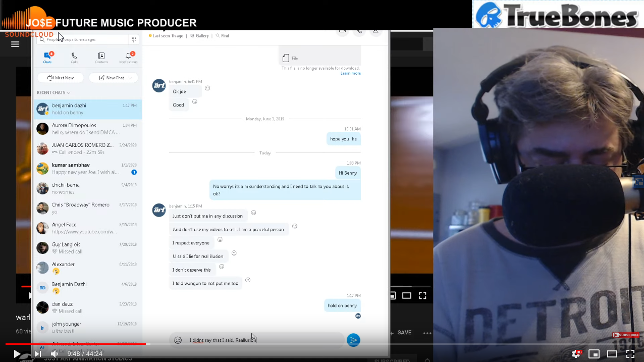Open the Gallery link in chat header
The height and width of the screenshot is (362, 644).
[x=200, y=36]
